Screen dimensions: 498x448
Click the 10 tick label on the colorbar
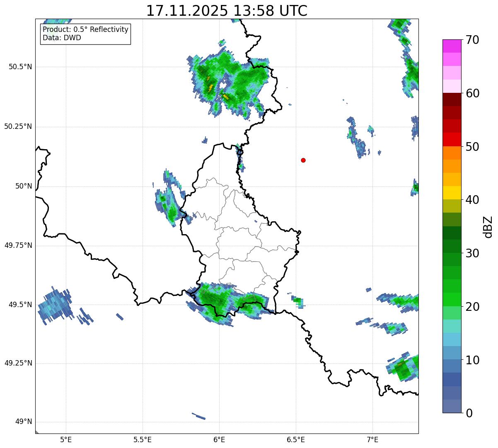click(x=472, y=360)
